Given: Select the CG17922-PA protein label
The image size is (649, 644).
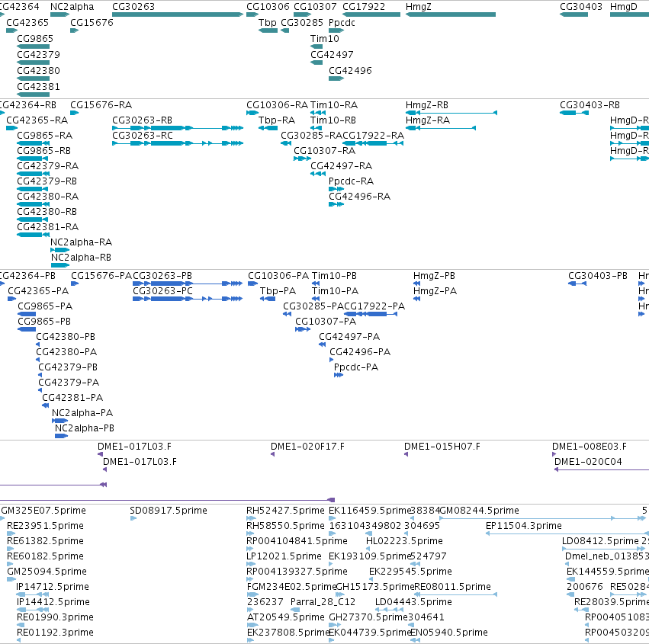Looking at the screenshot, I should click(x=374, y=306).
